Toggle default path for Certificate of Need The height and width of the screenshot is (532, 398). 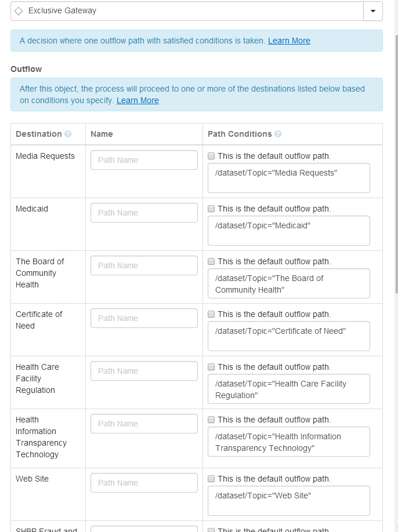point(211,314)
